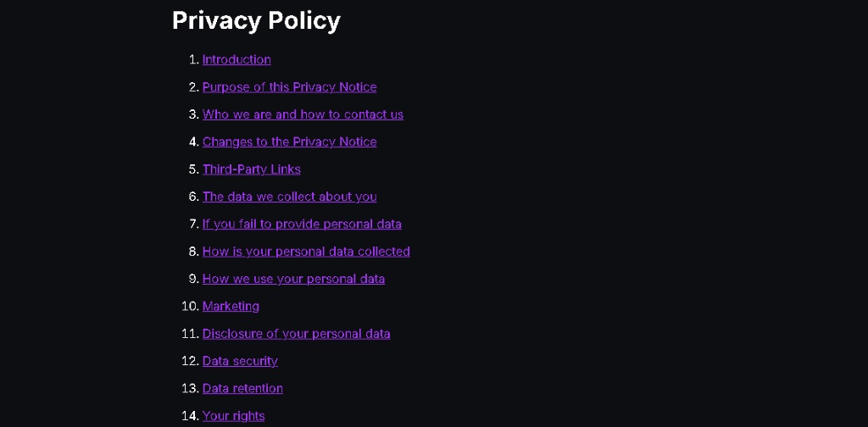Jump to the Marketing section

point(231,306)
